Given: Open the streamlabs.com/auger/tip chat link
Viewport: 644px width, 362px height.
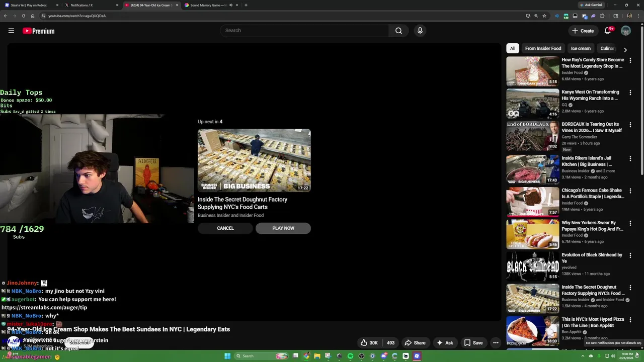Looking at the screenshot, I should point(44,307).
